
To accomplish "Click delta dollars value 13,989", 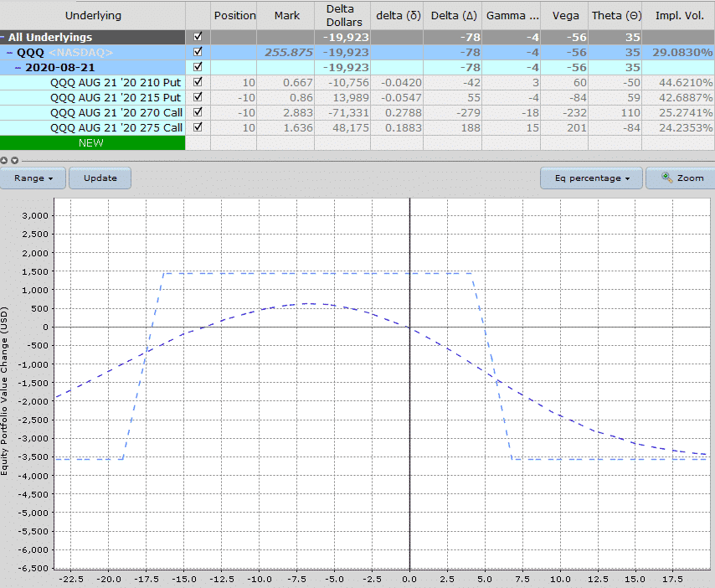I will click(x=351, y=98).
